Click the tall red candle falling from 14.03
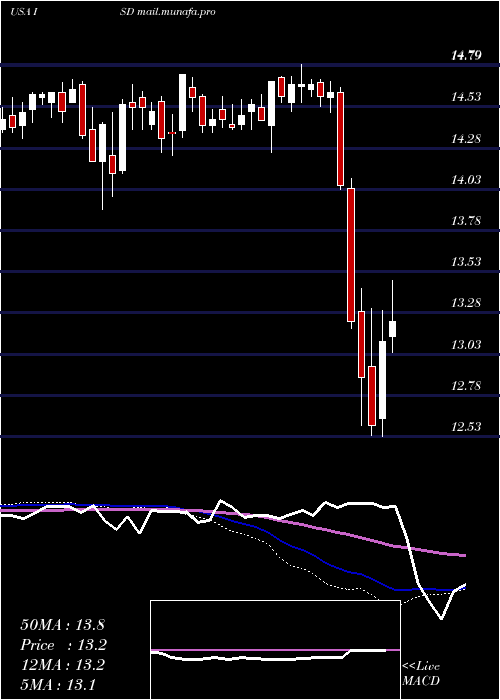The height and width of the screenshot is (700, 500). point(351,255)
